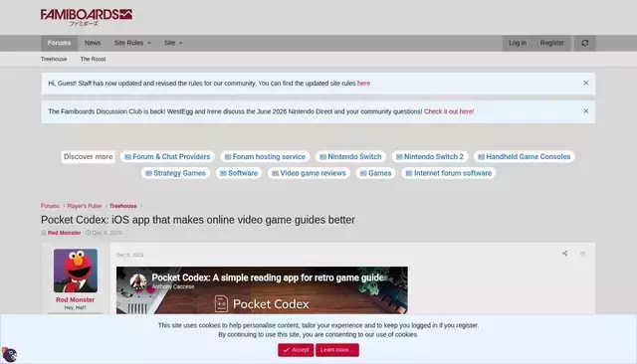Click the Register link
Image resolution: width=637 pixels, height=364 pixels.
(551, 43)
